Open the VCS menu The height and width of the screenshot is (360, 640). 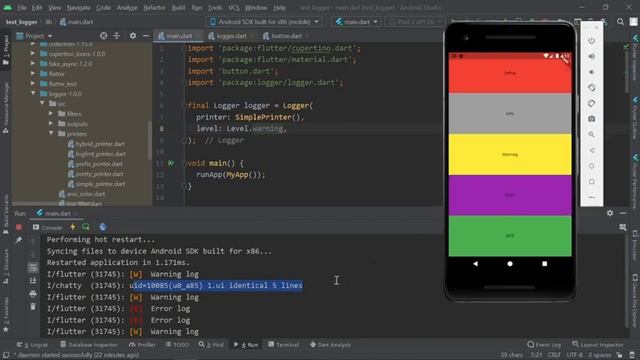(234, 8)
